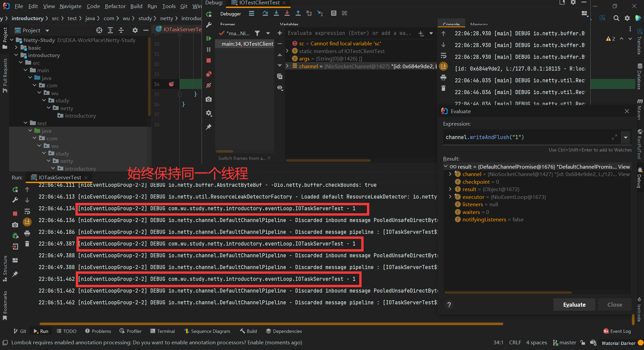The height and width of the screenshot is (350, 644).
Task: Expand executor field in Evaluate result
Action: click(x=450, y=197)
